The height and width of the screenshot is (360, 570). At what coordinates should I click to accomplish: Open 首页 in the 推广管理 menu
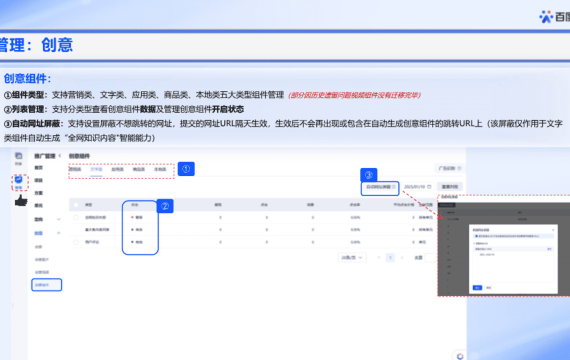pyautogui.click(x=39, y=168)
